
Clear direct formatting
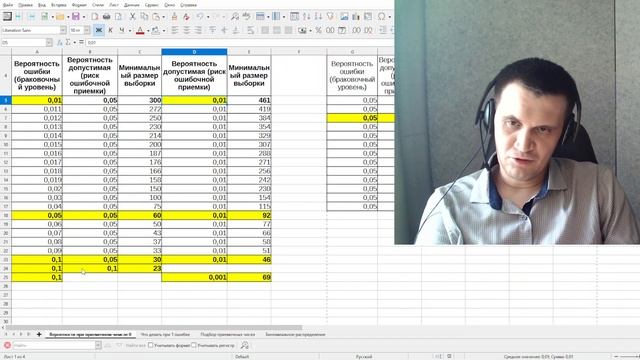[187, 17]
